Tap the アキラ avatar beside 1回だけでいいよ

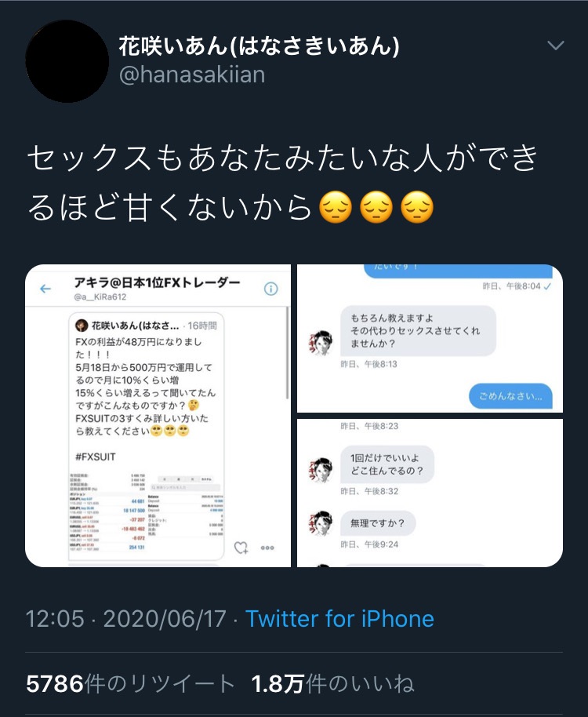(x=321, y=470)
